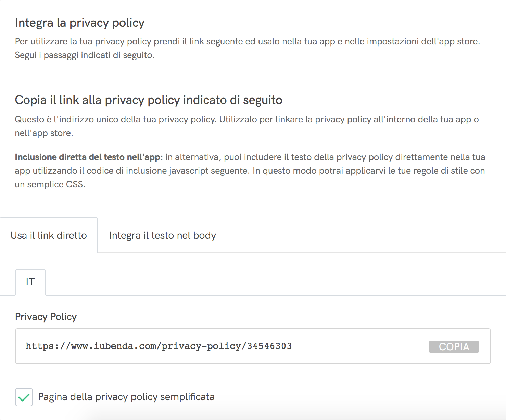Click COPIA to copy the link
The height and width of the screenshot is (420, 506).
[x=453, y=346]
